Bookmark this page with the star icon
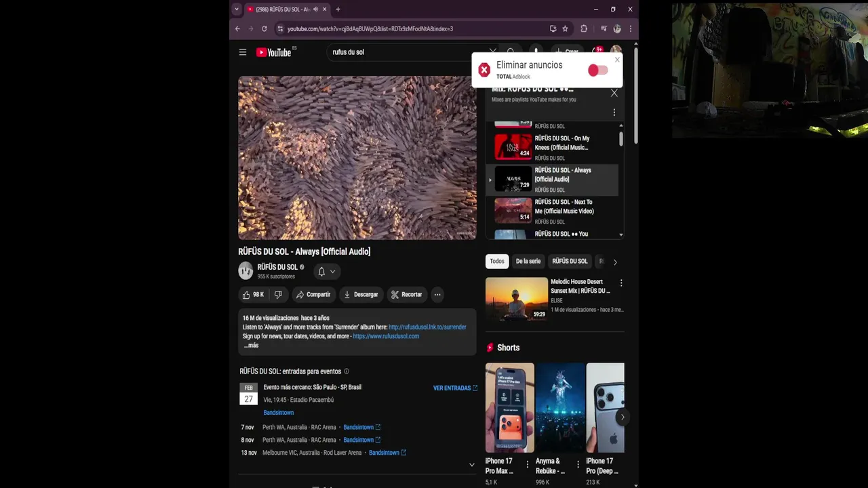The width and height of the screenshot is (868, 488). [565, 28]
